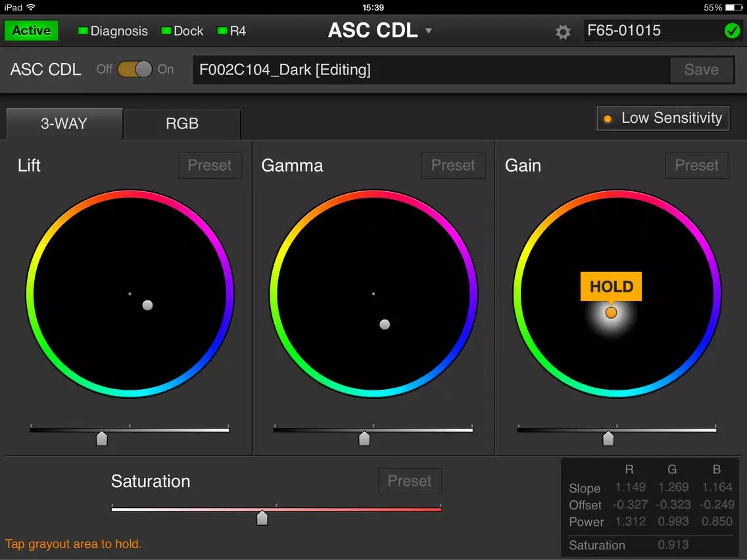
Task: Click the center dot of Gamma wheel
Action: click(373, 294)
